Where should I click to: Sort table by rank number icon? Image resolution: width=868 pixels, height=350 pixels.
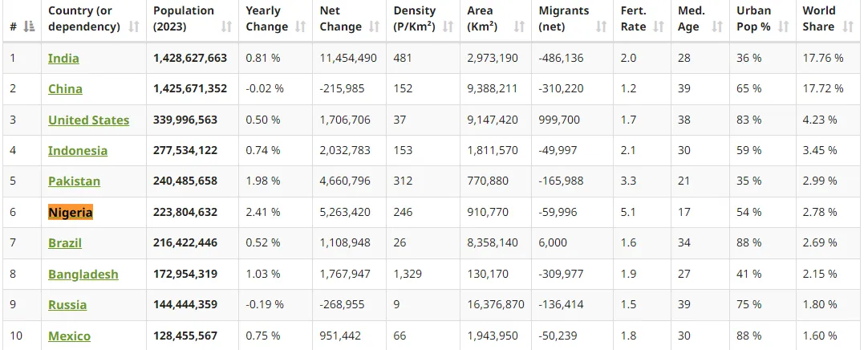pyautogui.click(x=30, y=26)
